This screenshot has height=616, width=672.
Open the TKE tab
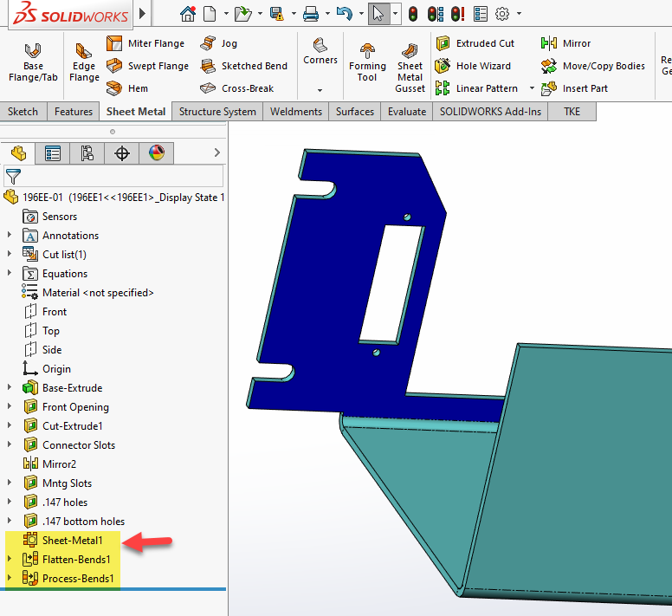point(572,112)
